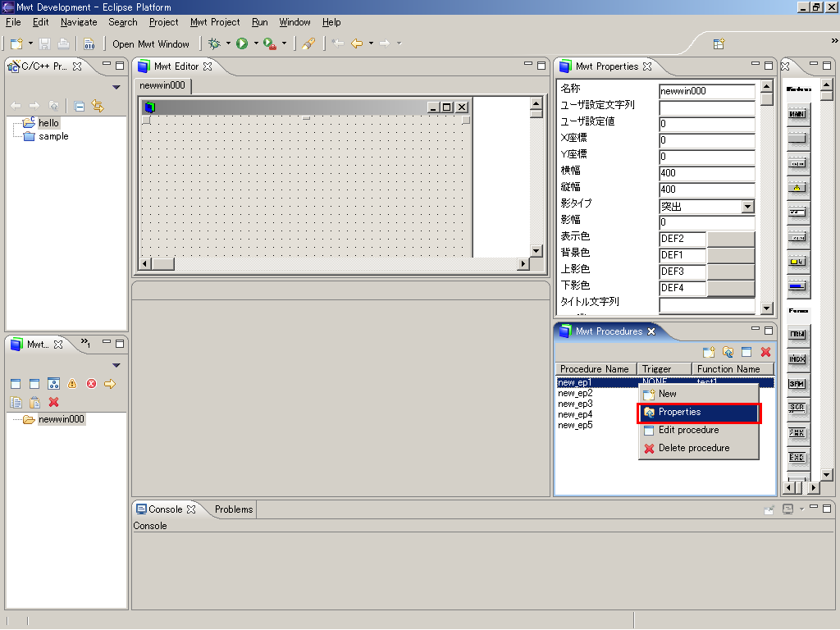
Task: Open the New wizard dropdown arrow
Action: [30, 43]
